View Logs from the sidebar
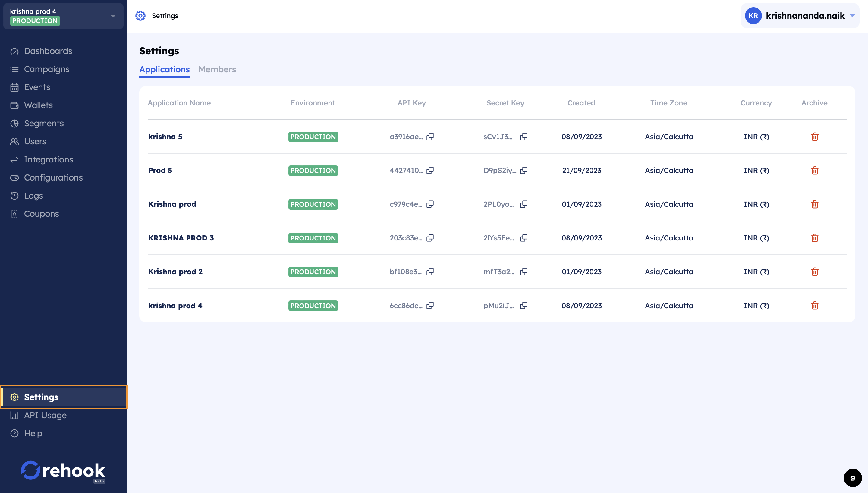 (x=33, y=196)
